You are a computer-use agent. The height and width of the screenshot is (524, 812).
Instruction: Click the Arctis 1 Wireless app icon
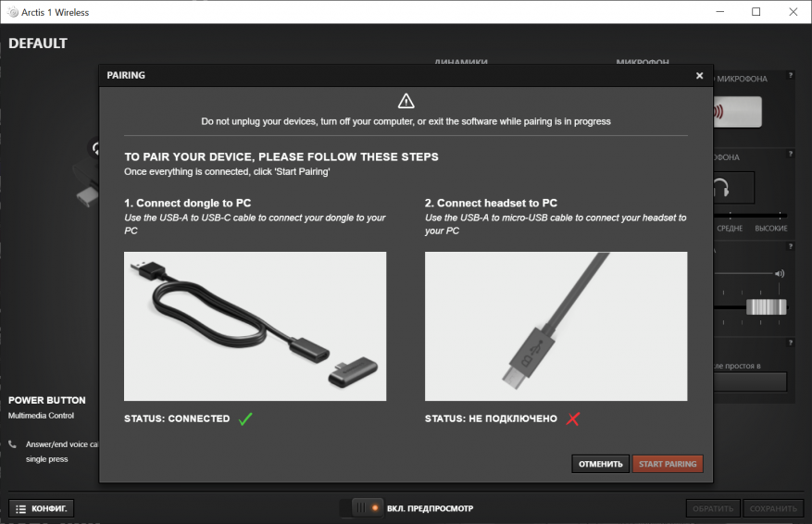point(12,12)
